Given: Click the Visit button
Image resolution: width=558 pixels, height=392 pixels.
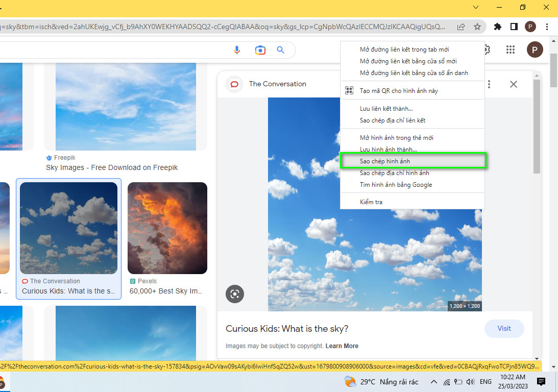Looking at the screenshot, I should pos(504,328).
